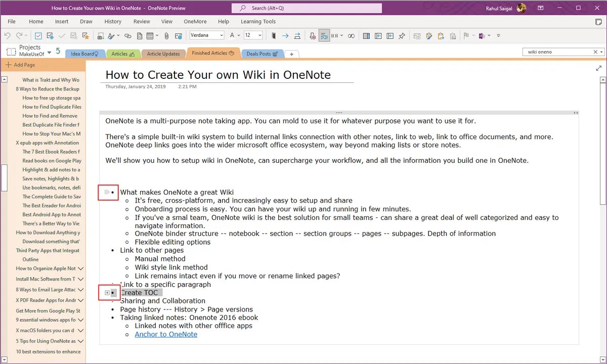607x364 pixels.
Task: Switch to the Deals Posts section tab
Action: (x=262, y=54)
